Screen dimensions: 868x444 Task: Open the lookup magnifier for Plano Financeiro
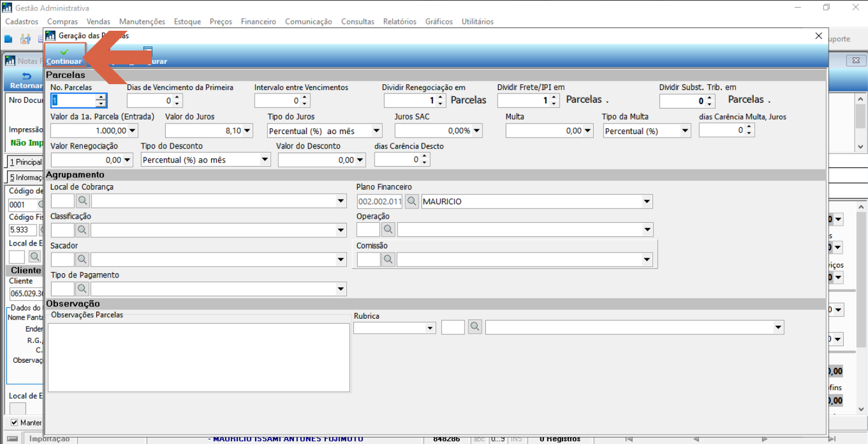click(x=412, y=201)
